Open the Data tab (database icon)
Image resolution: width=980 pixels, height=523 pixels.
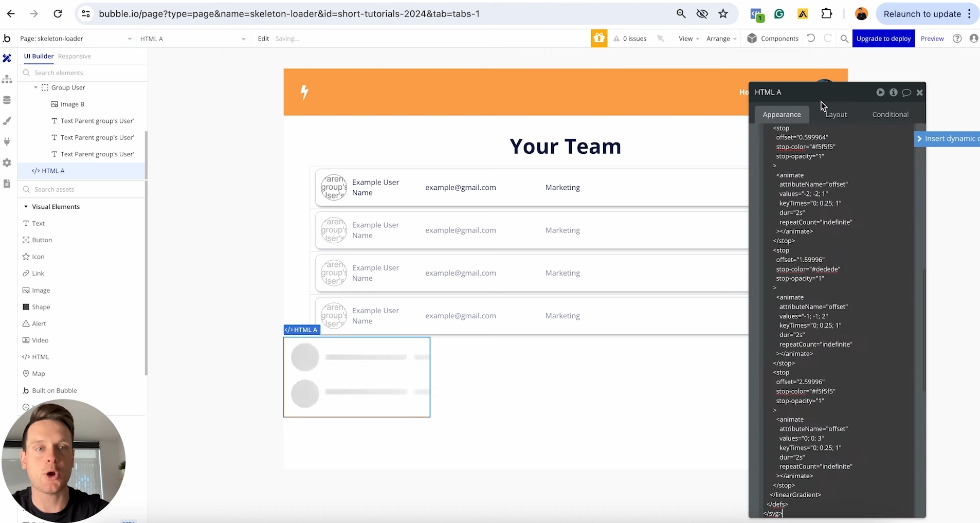[x=7, y=100]
